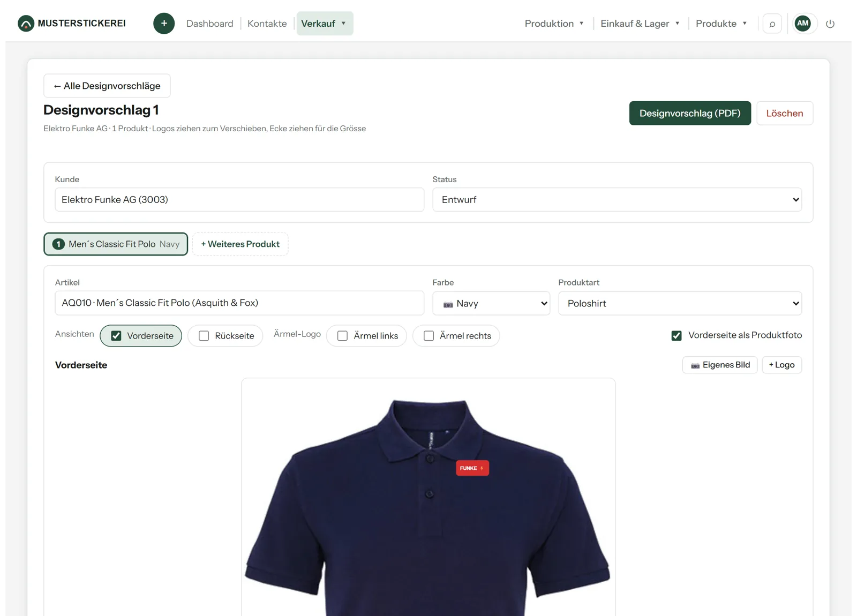
Task: Open the search magnifier icon
Action: pos(772,24)
